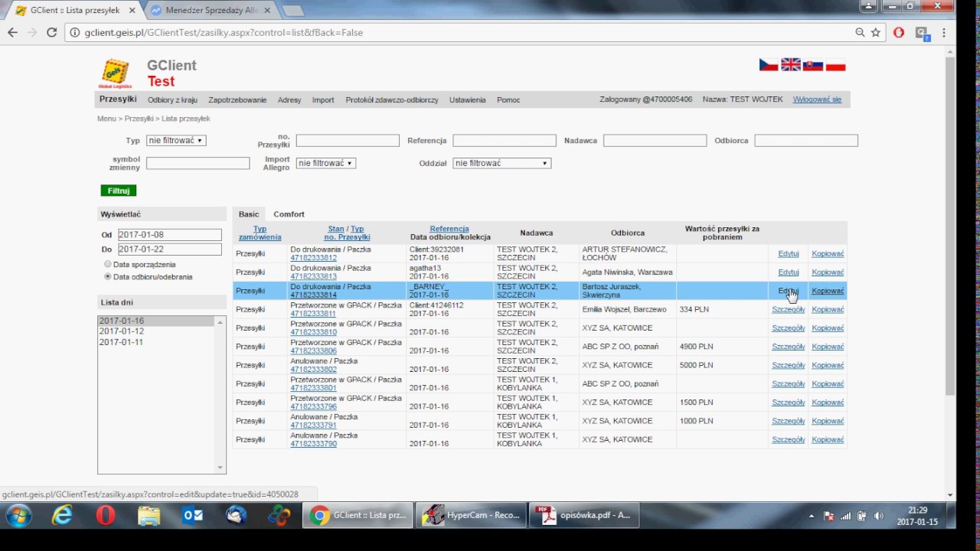Click the Do date field 2017-01-22
Image resolution: width=980 pixels, height=551 pixels.
click(x=169, y=249)
